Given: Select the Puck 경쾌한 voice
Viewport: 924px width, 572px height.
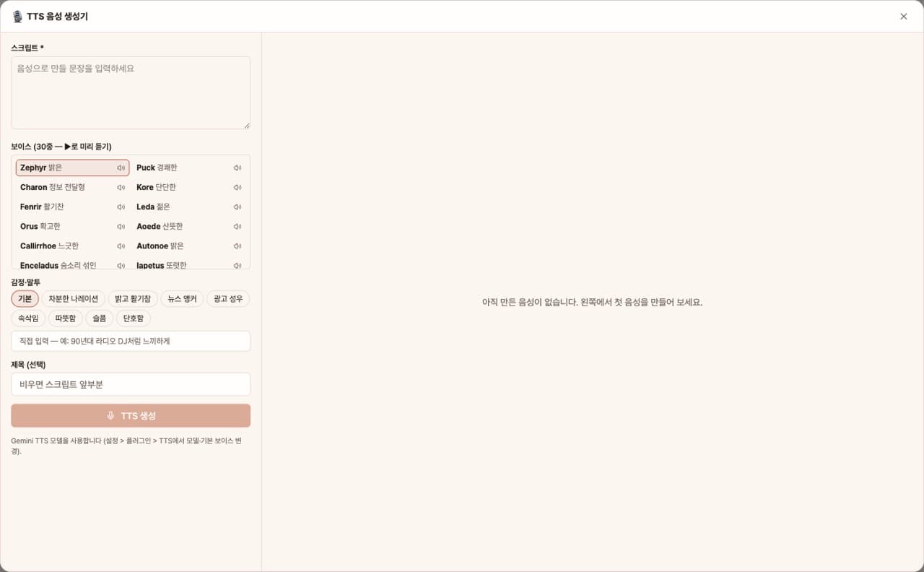Looking at the screenshot, I should point(188,168).
